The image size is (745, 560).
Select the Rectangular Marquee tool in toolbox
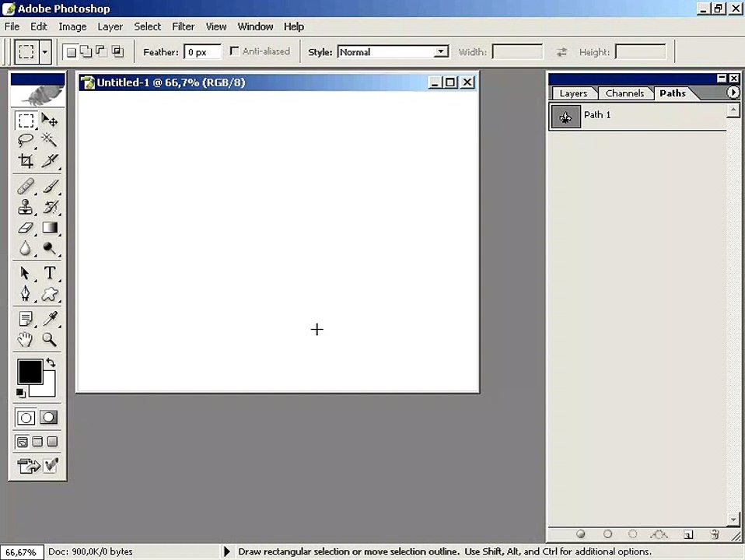click(x=26, y=121)
